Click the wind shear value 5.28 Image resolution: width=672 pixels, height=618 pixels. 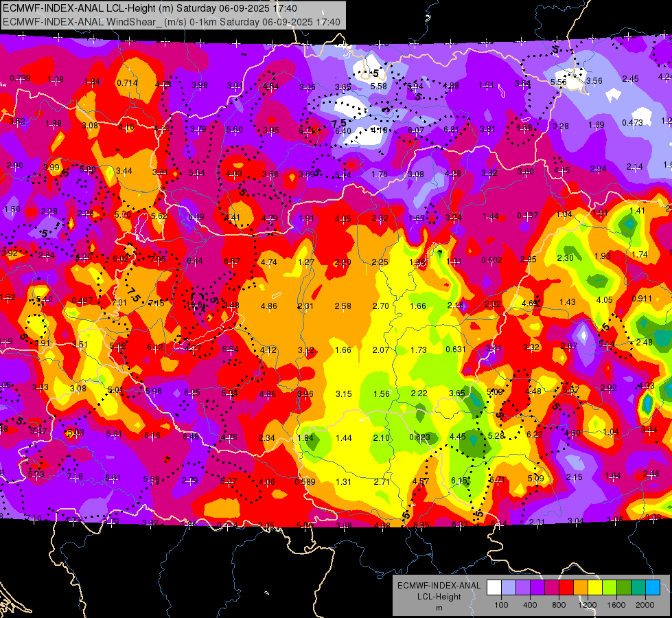click(496, 436)
